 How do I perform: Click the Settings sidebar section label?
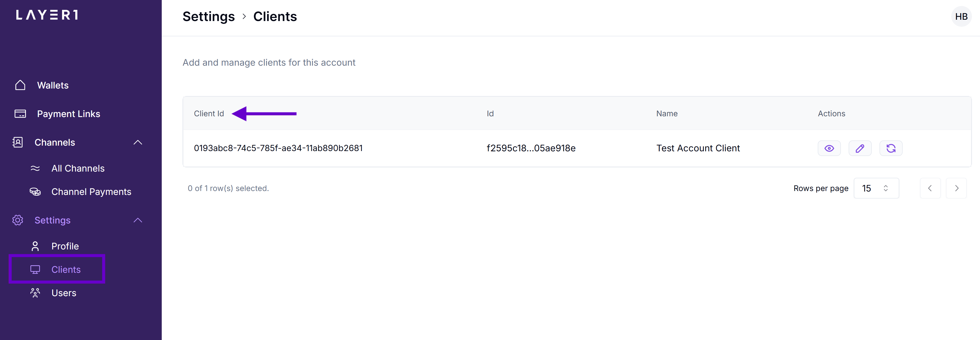point(52,220)
